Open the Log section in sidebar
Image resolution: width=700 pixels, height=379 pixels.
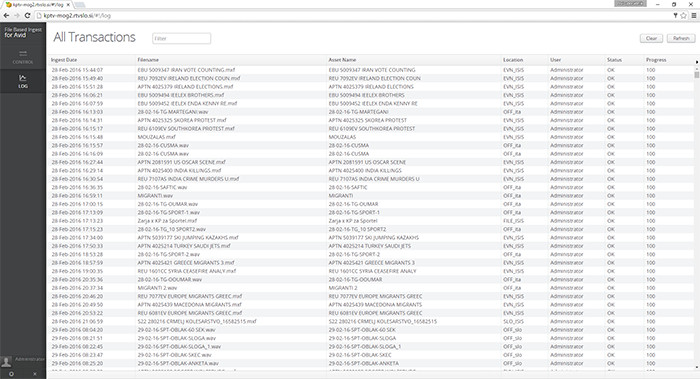[23, 81]
